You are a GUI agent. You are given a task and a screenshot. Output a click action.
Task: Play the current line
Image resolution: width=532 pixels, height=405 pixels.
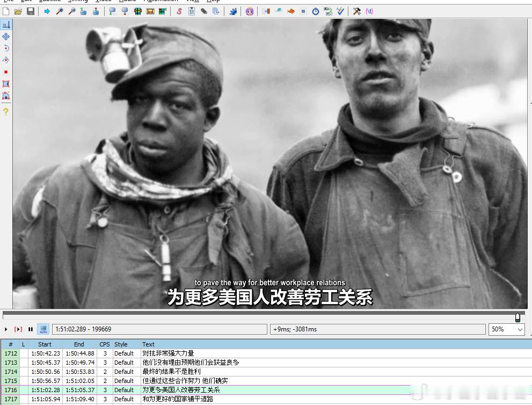tap(18, 329)
